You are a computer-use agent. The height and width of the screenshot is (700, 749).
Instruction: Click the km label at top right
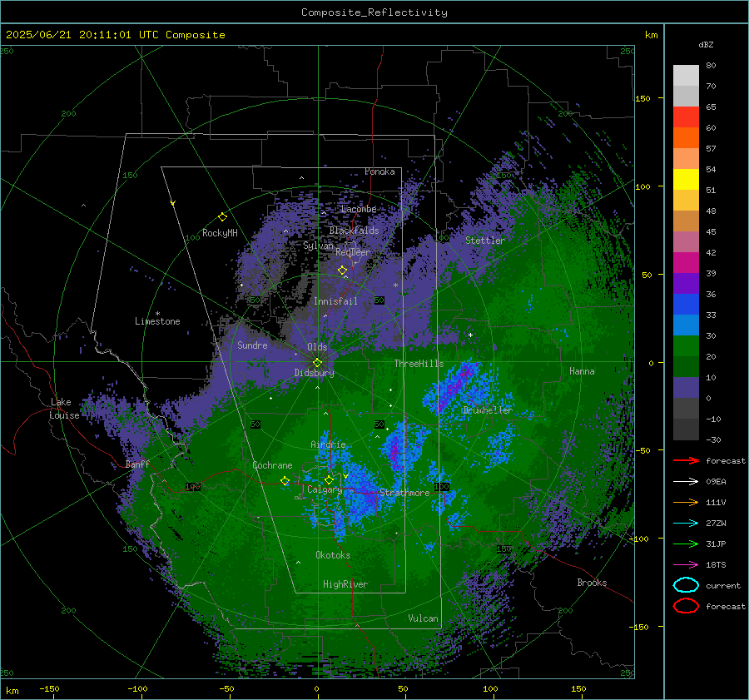(651, 35)
